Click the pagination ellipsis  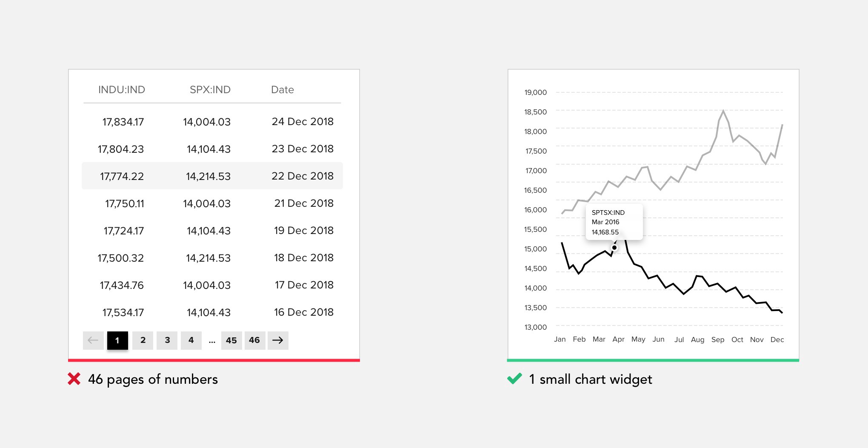[x=212, y=341]
